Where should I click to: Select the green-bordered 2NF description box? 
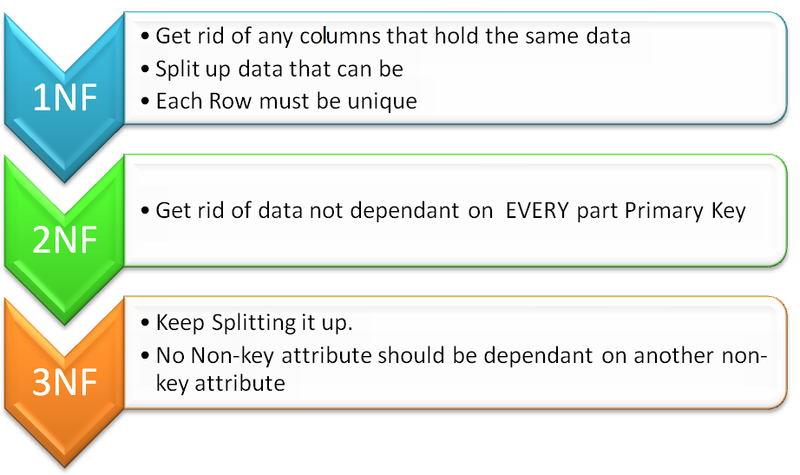456,210
